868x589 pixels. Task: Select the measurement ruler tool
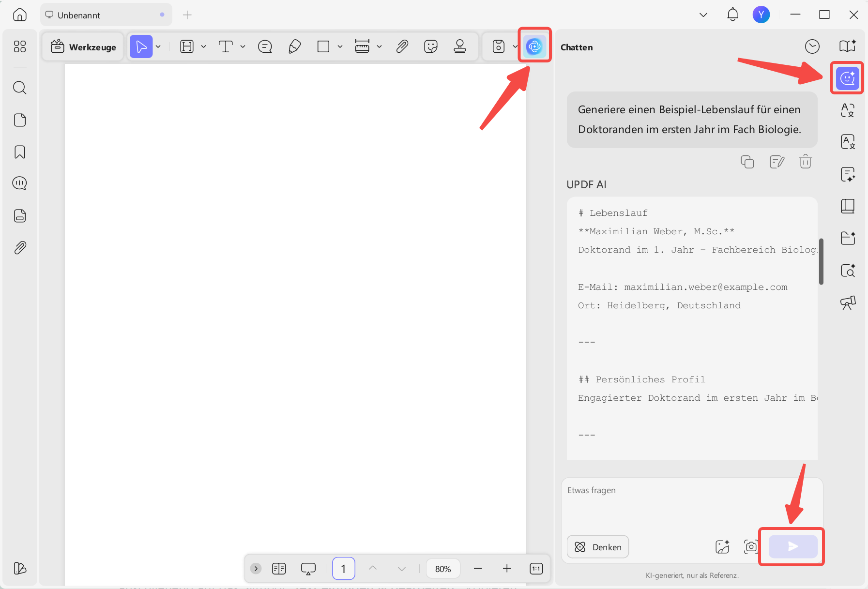(362, 46)
